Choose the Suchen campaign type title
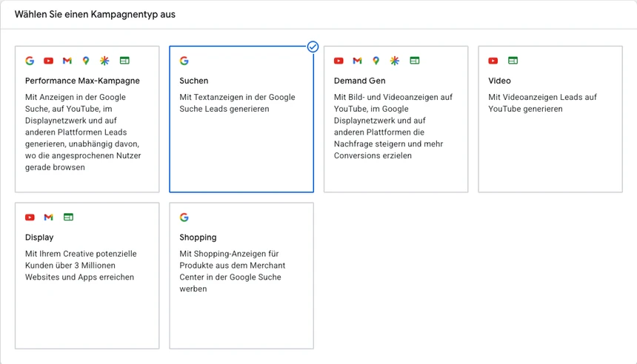Screen dimensions: 637x364 coord(194,81)
